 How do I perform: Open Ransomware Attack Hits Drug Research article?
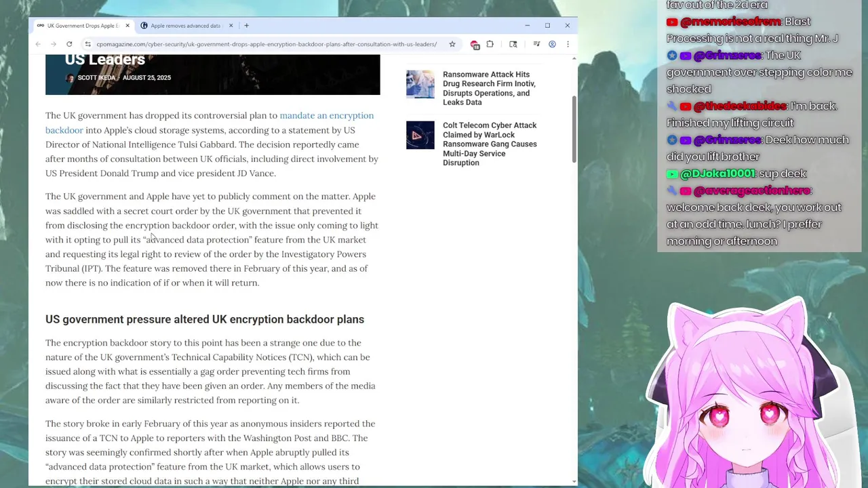(x=490, y=88)
